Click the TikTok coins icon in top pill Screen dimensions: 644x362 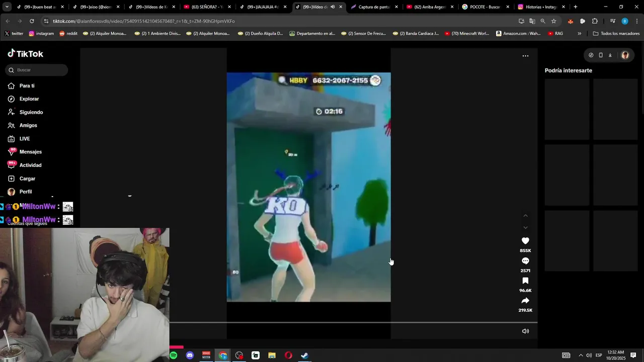click(x=591, y=55)
